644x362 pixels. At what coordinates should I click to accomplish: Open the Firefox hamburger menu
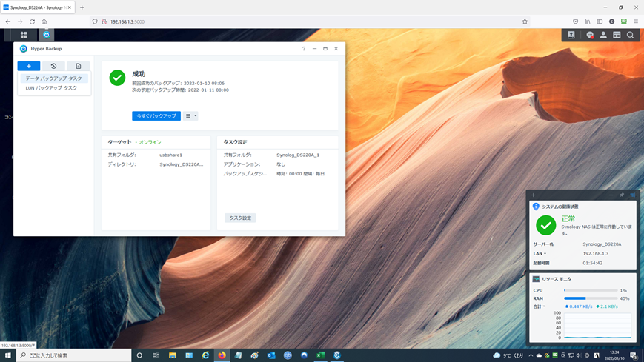click(636, 21)
